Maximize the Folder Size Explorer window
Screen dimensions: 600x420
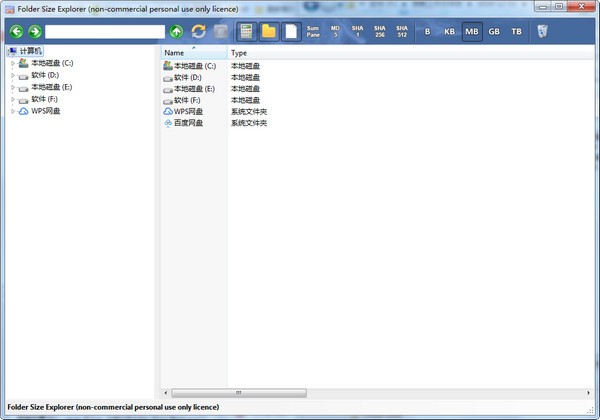[559, 7]
